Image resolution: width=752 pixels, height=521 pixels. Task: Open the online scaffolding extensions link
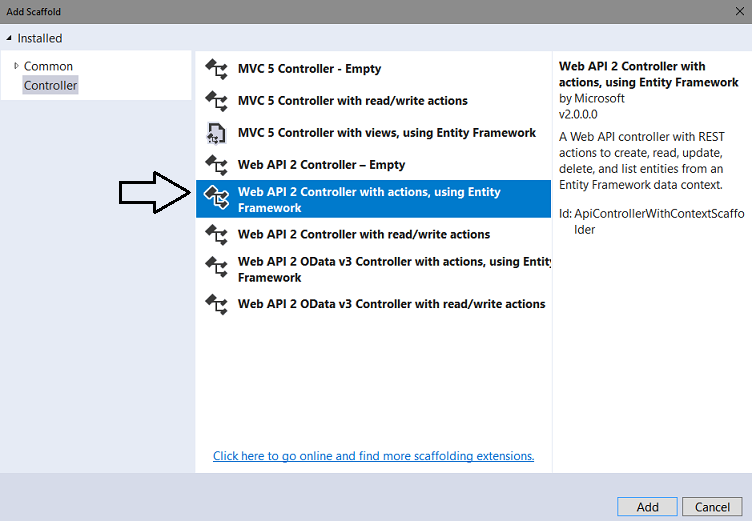[x=373, y=456]
